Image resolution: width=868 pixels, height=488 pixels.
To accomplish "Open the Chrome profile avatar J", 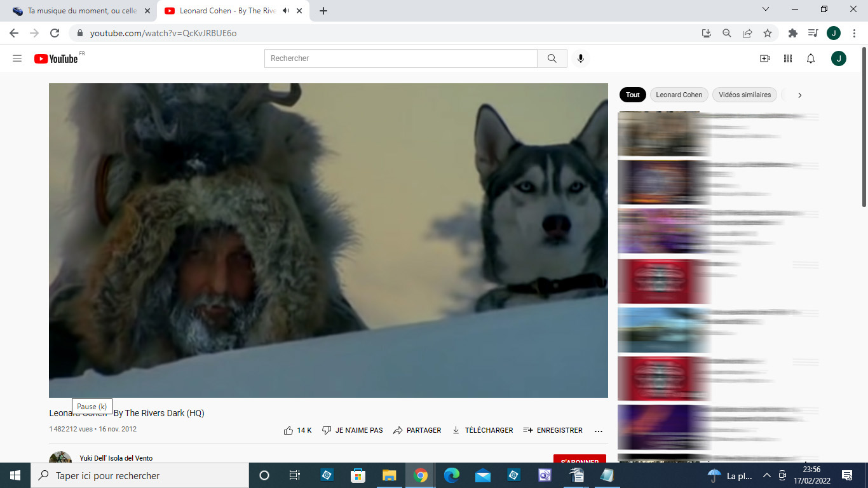I will pyautogui.click(x=834, y=33).
